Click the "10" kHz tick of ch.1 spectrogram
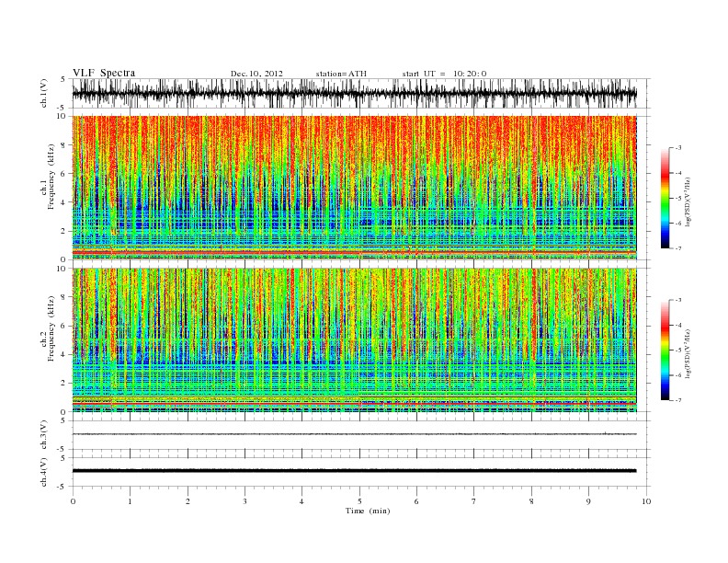Viewport: 728px width, 563px height. point(63,116)
